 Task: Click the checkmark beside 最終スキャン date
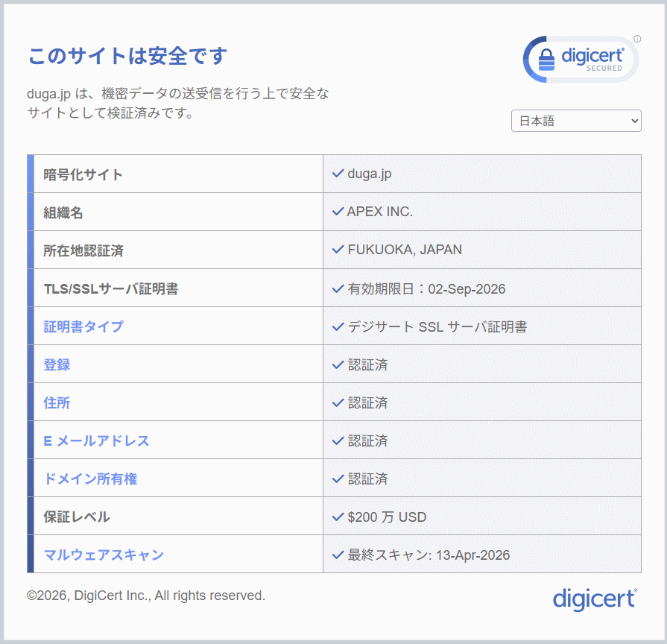click(338, 555)
